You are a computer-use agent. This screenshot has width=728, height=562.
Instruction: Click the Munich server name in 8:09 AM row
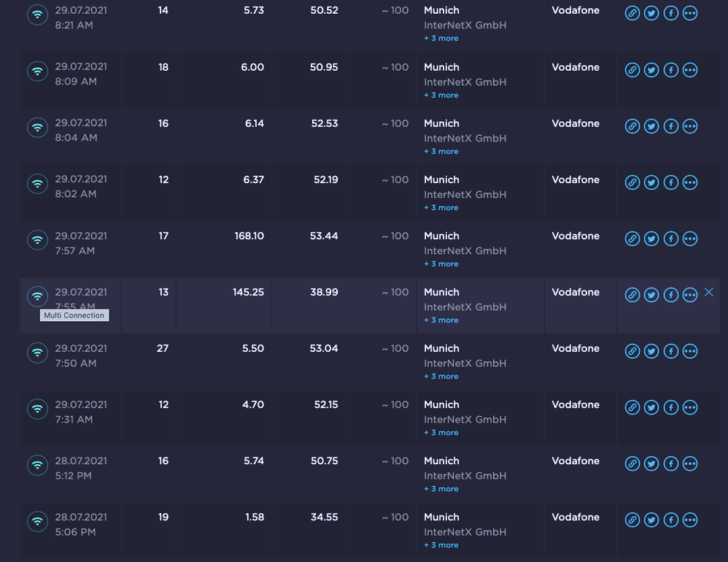click(x=441, y=67)
